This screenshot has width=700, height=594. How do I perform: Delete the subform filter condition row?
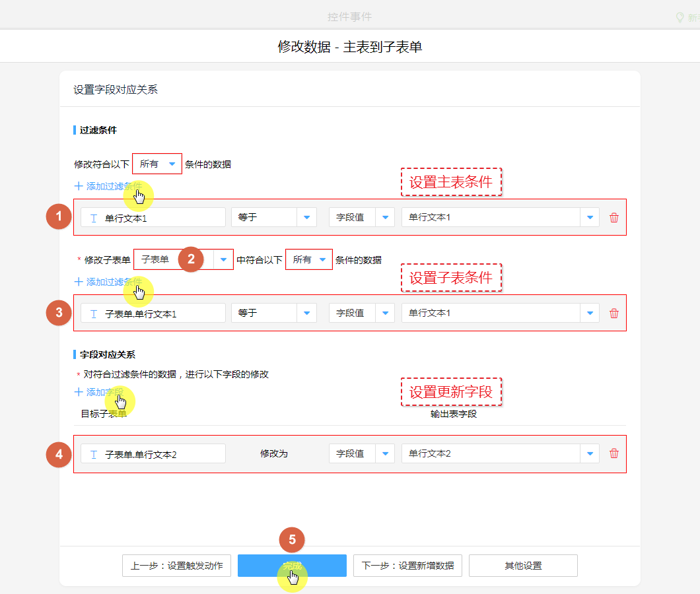point(614,313)
